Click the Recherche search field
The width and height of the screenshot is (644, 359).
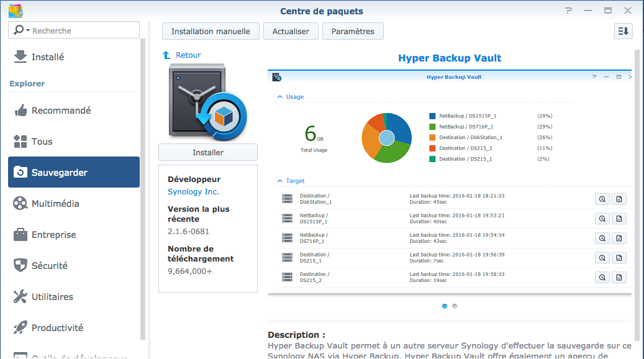[x=74, y=30]
